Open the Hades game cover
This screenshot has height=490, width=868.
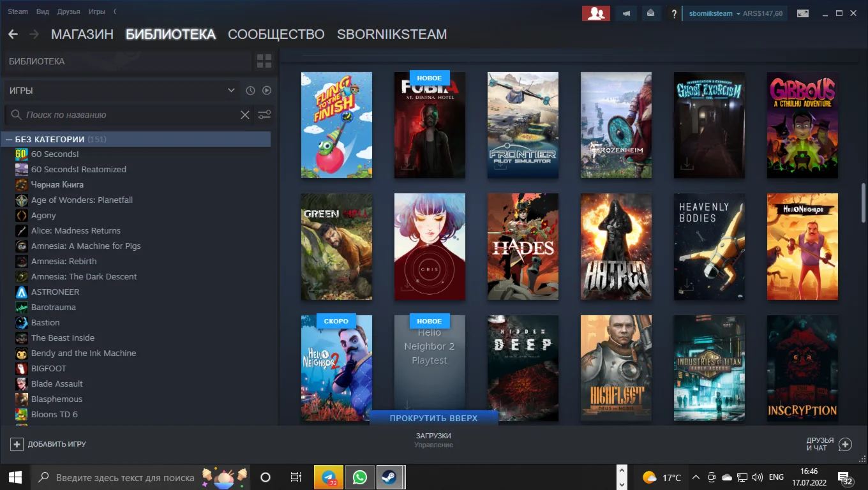[x=523, y=247]
